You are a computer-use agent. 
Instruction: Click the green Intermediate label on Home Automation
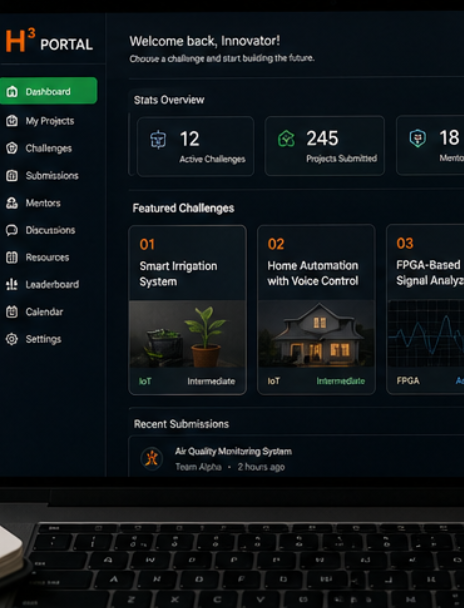[341, 381]
